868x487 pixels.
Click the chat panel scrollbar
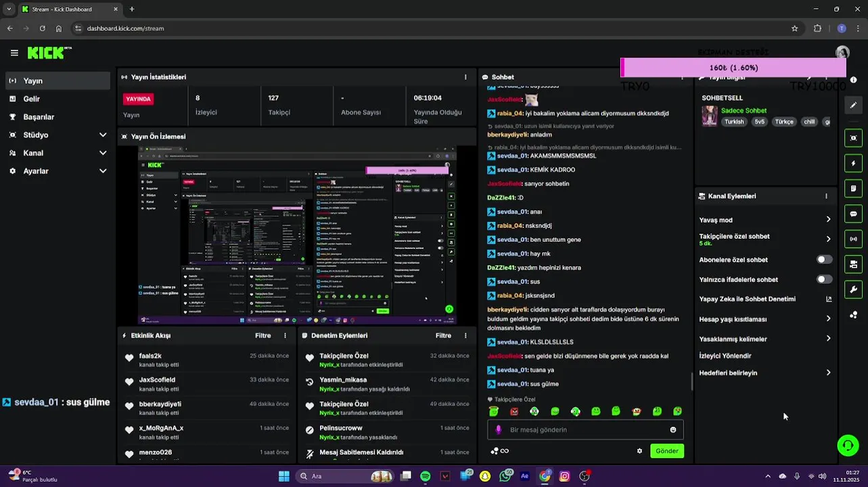pyautogui.click(x=691, y=381)
